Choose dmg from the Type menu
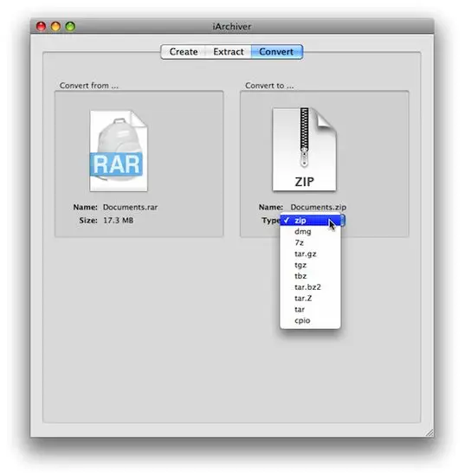The width and height of the screenshot is (465, 476). coord(310,232)
